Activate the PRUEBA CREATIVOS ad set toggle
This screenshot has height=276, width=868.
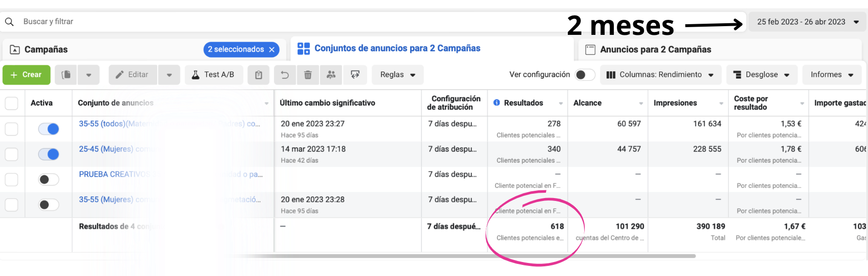point(48,179)
